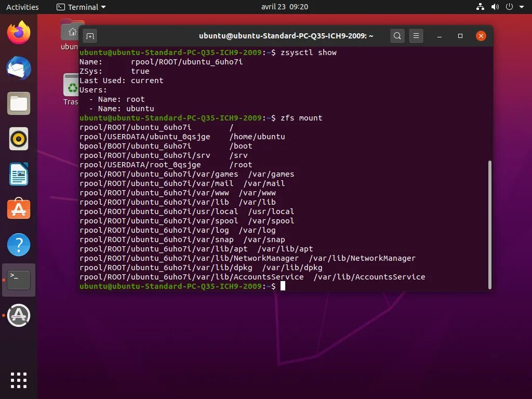
Task: Click the /srv mount point text
Action: [238, 155]
